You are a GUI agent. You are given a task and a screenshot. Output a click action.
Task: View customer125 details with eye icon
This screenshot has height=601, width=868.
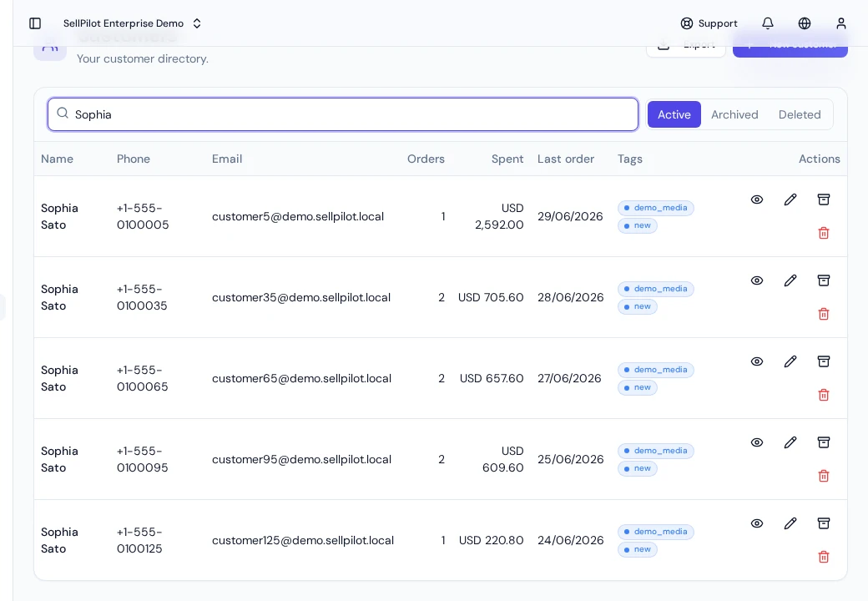click(x=757, y=523)
